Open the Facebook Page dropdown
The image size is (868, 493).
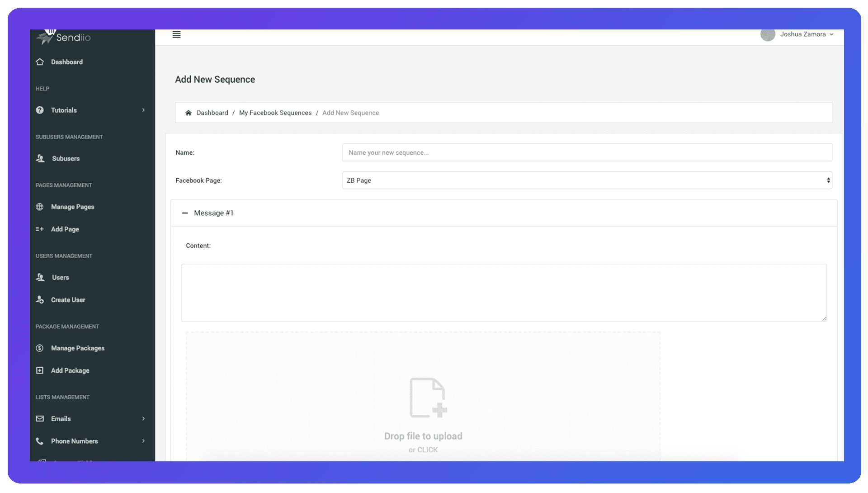pos(587,180)
